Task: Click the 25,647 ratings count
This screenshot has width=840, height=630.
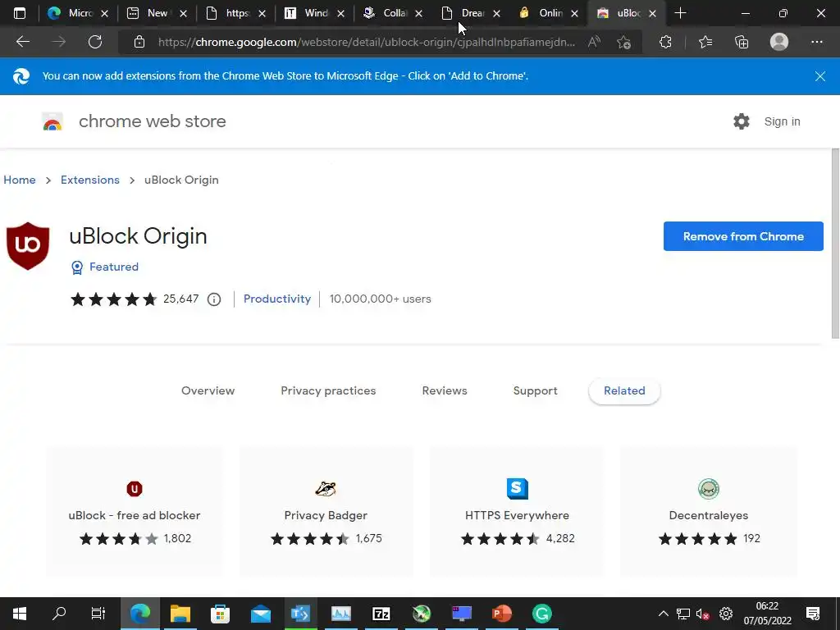Action: pyautogui.click(x=181, y=299)
